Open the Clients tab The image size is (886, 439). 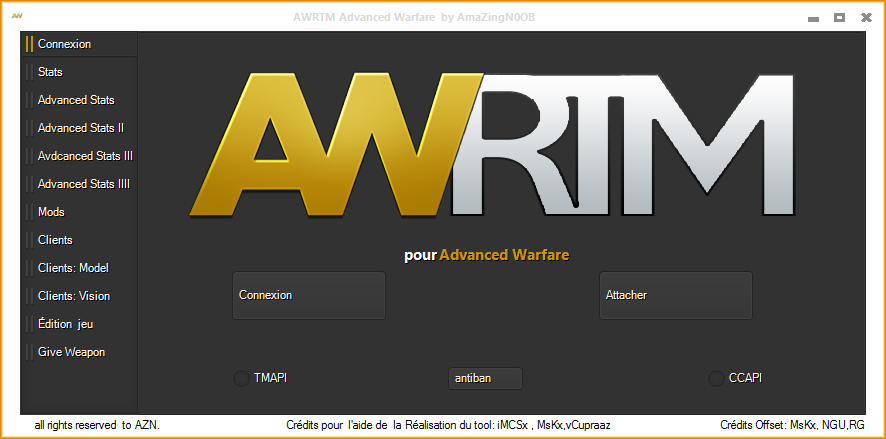point(79,240)
